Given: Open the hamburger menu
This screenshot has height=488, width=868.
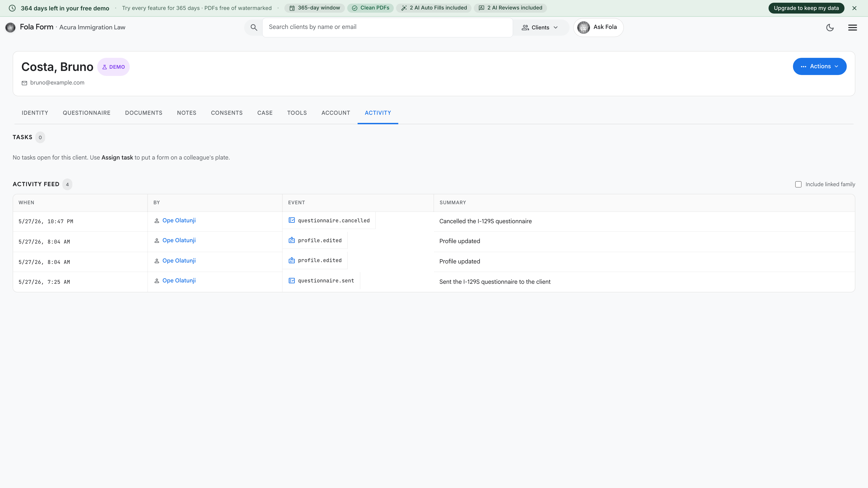Looking at the screenshot, I should click(x=852, y=28).
